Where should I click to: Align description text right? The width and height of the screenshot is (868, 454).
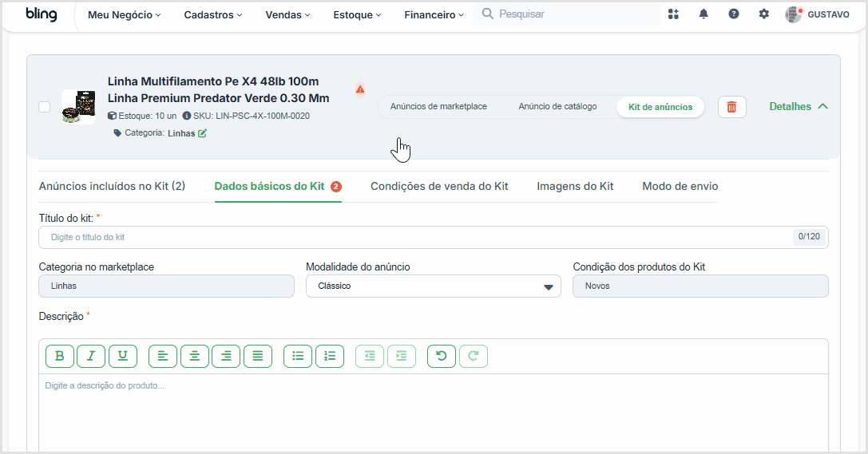(x=226, y=356)
